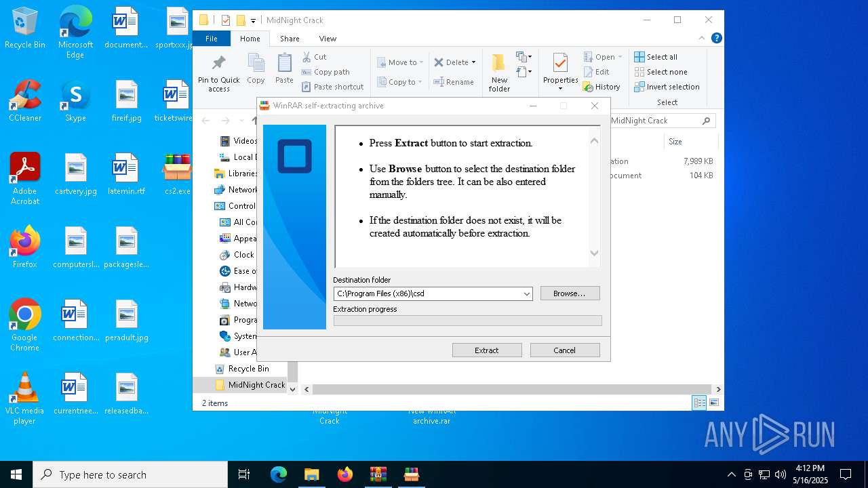
Task: Open Explorer Help icon
Action: pos(716,39)
